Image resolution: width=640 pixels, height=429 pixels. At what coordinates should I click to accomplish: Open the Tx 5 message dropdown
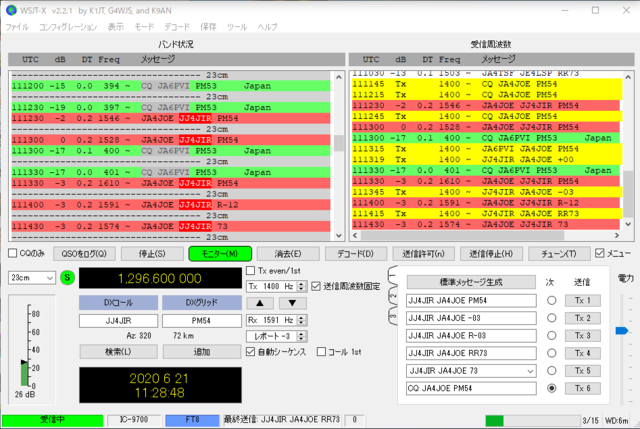pyautogui.click(x=530, y=371)
